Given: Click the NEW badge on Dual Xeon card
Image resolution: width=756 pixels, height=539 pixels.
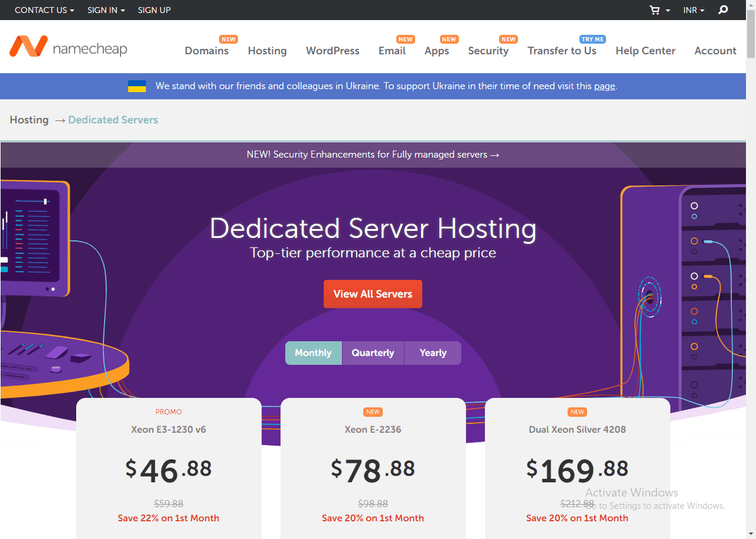Looking at the screenshot, I should click(578, 412).
